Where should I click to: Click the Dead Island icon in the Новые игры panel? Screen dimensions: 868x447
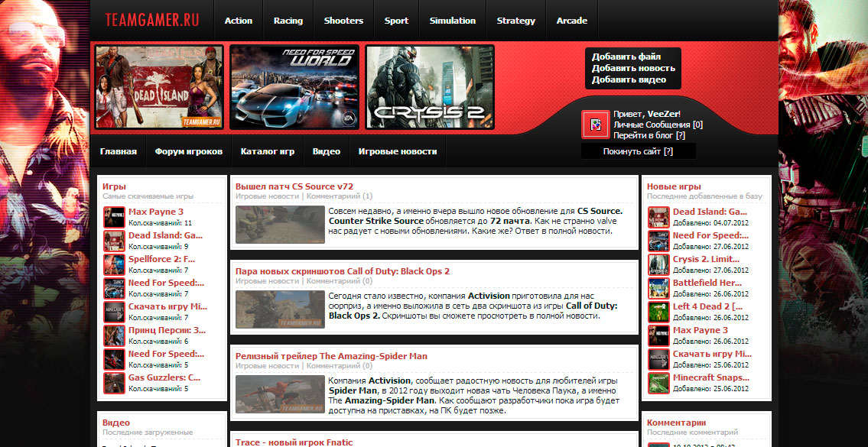click(658, 217)
